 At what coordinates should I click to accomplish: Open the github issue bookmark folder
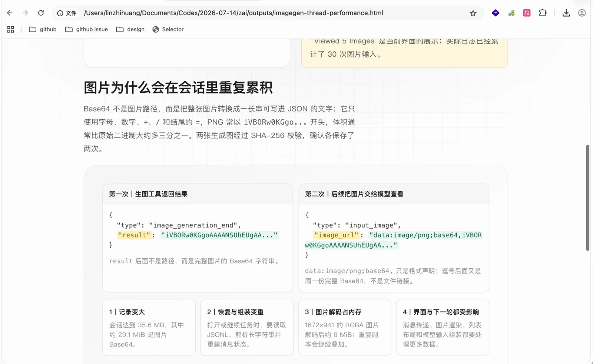(86, 29)
